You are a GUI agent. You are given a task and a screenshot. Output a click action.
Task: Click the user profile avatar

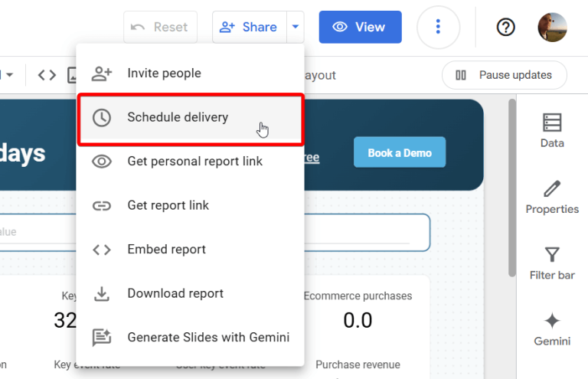click(552, 27)
